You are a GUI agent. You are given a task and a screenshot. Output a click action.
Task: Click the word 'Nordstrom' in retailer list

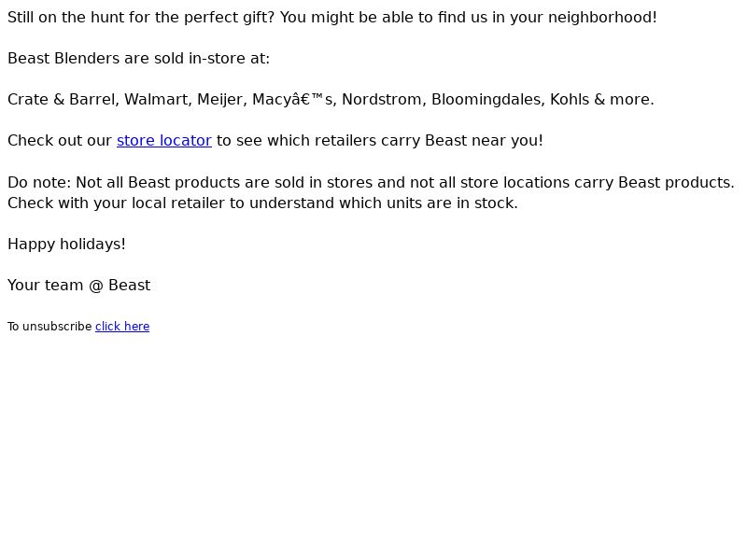click(382, 99)
